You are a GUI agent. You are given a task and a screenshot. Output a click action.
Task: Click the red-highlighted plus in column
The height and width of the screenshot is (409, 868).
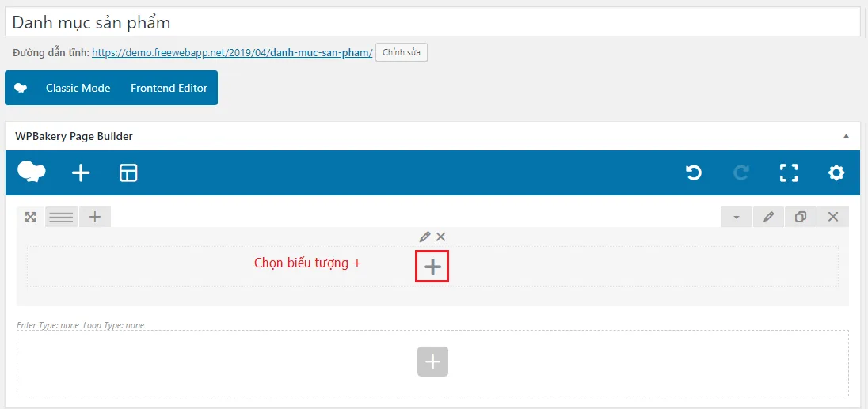pyautogui.click(x=432, y=267)
